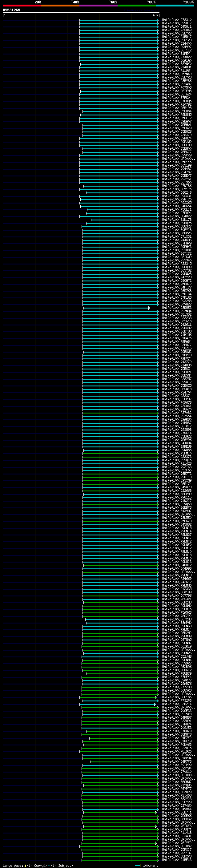Viewport: 197px width, 868px height.
Task: Select hit UniRef100_P10792
Action: [177, 104]
